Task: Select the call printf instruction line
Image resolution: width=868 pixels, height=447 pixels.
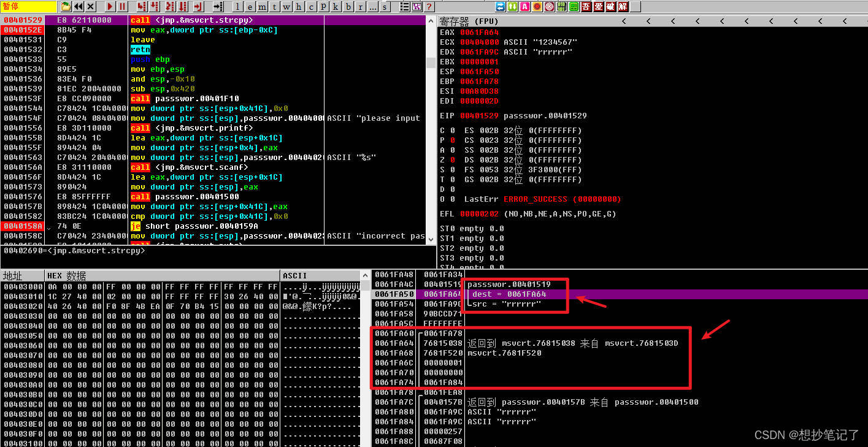Action: pyautogui.click(x=213, y=128)
